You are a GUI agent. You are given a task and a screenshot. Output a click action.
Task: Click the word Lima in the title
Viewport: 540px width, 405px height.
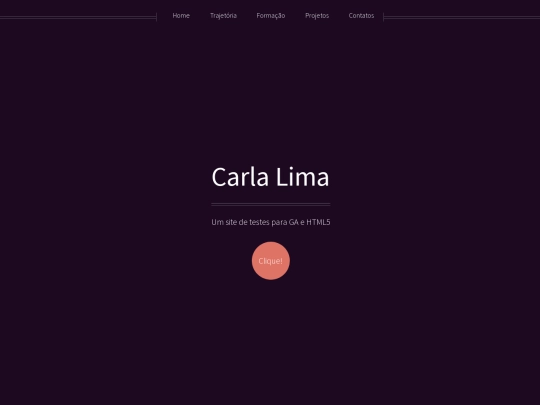point(302,177)
